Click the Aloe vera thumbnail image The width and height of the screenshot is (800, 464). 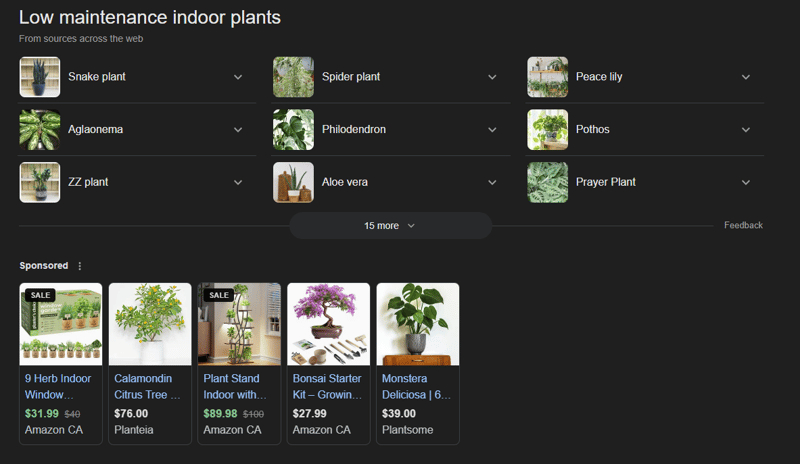(293, 182)
